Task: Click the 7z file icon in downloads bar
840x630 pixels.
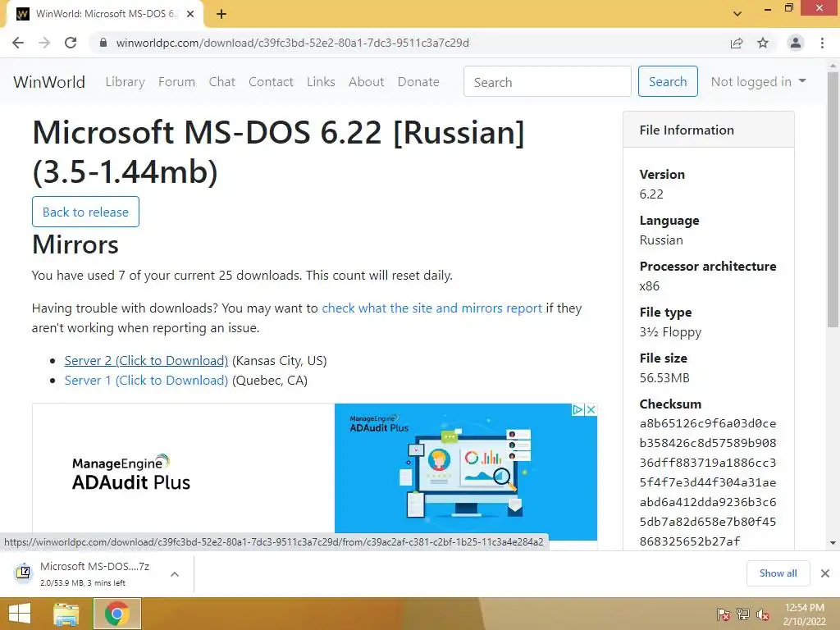Action: pyautogui.click(x=23, y=572)
